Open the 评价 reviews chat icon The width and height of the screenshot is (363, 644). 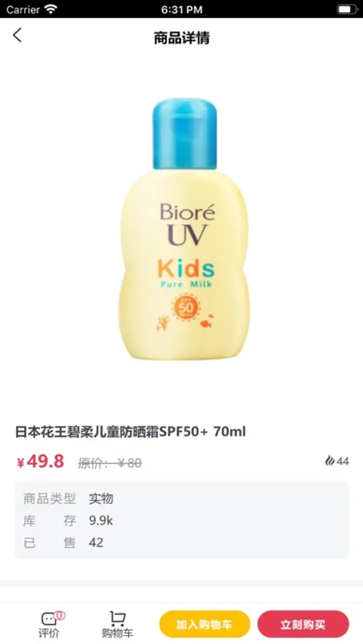pyautogui.click(x=49, y=618)
